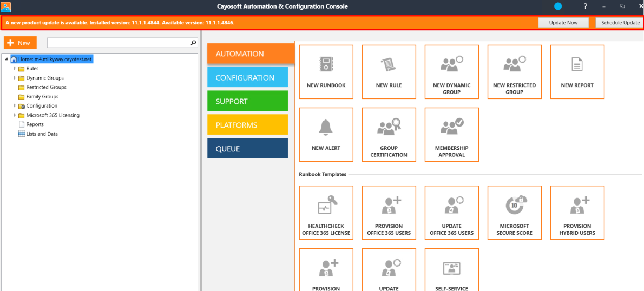
Task: Switch to the Platforms tab
Action: coord(248,125)
